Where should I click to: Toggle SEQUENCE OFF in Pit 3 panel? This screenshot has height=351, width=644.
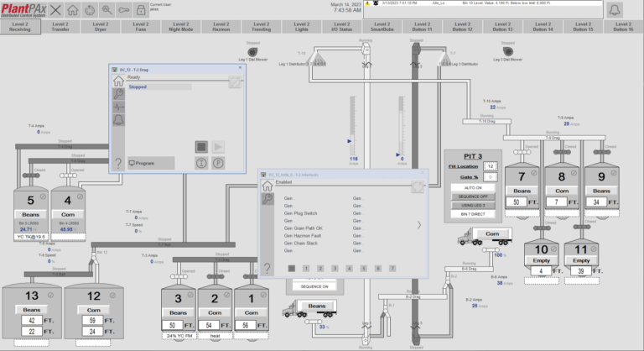[x=472, y=196]
